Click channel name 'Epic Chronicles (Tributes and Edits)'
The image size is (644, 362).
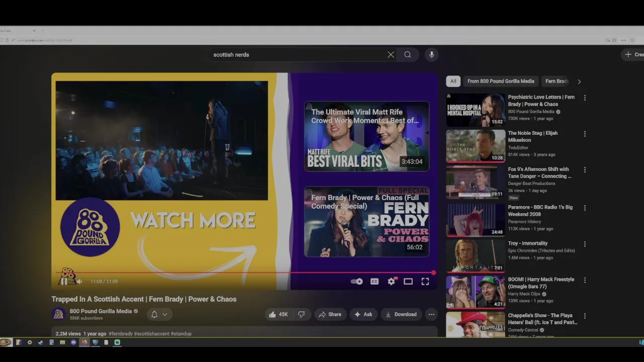[x=541, y=250]
